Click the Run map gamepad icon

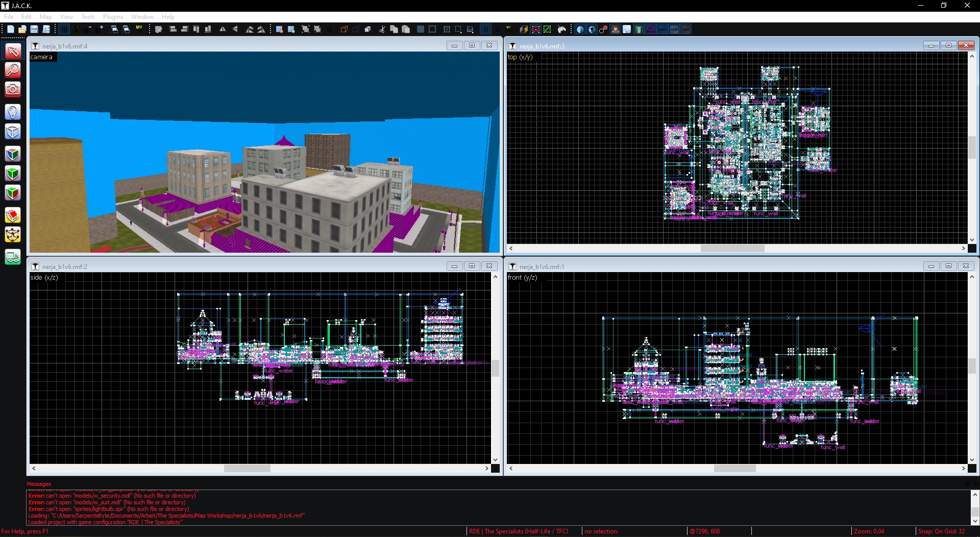click(x=562, y=30)
